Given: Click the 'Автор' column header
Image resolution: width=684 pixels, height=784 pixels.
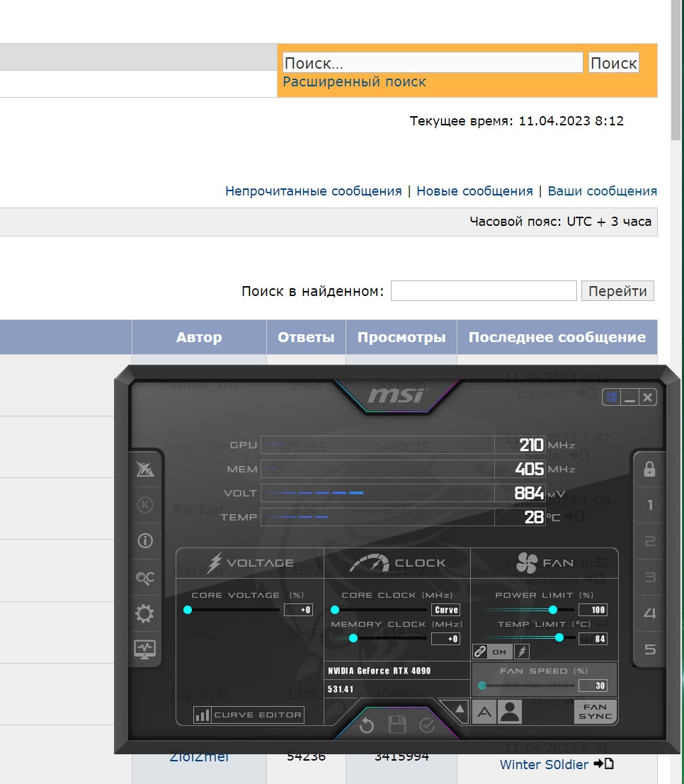Looking at the screenshot, I should (x=199, y=337).
